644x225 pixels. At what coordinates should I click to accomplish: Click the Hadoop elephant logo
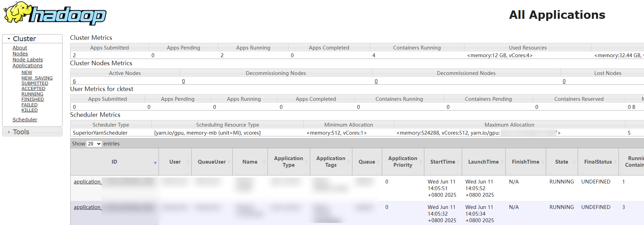coord(55,13)
